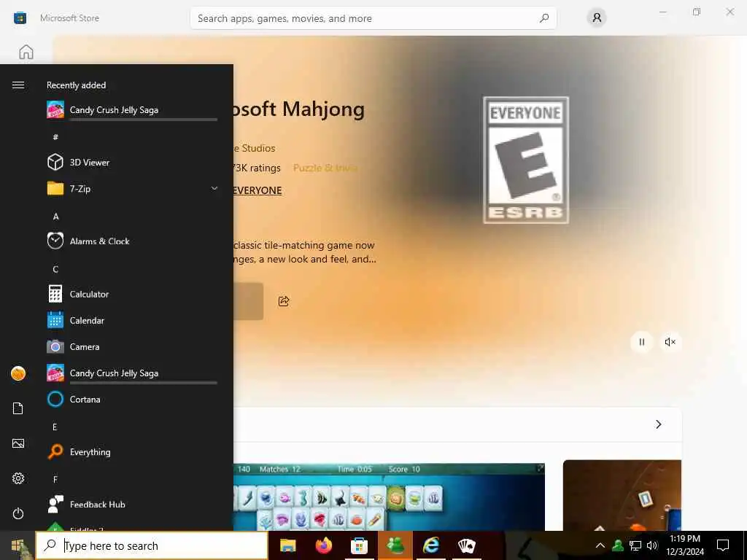Open Cortana from Start menu

[132, 399]
